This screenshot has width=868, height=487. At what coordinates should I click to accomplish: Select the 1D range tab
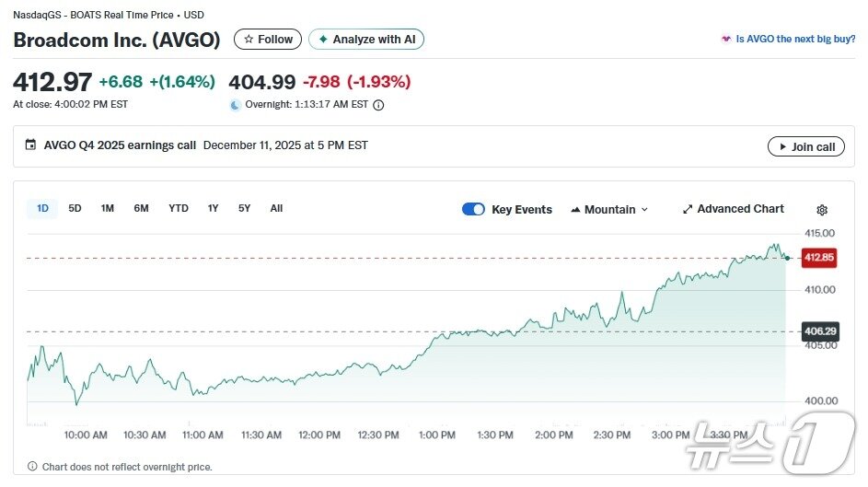[42, 209]
